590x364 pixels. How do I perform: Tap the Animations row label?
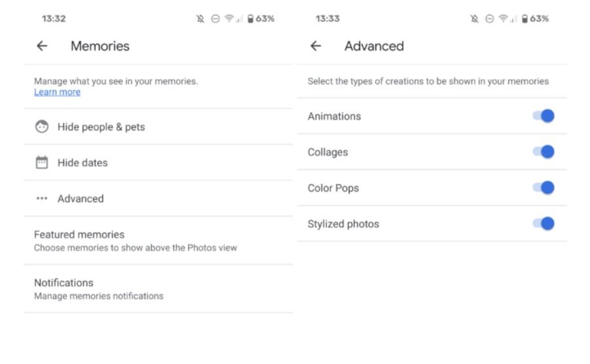tap(334, 117)
